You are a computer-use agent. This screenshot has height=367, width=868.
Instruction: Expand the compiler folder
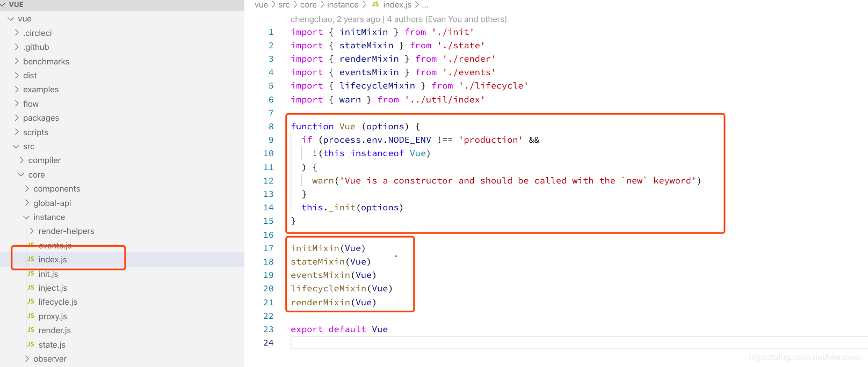21,160
